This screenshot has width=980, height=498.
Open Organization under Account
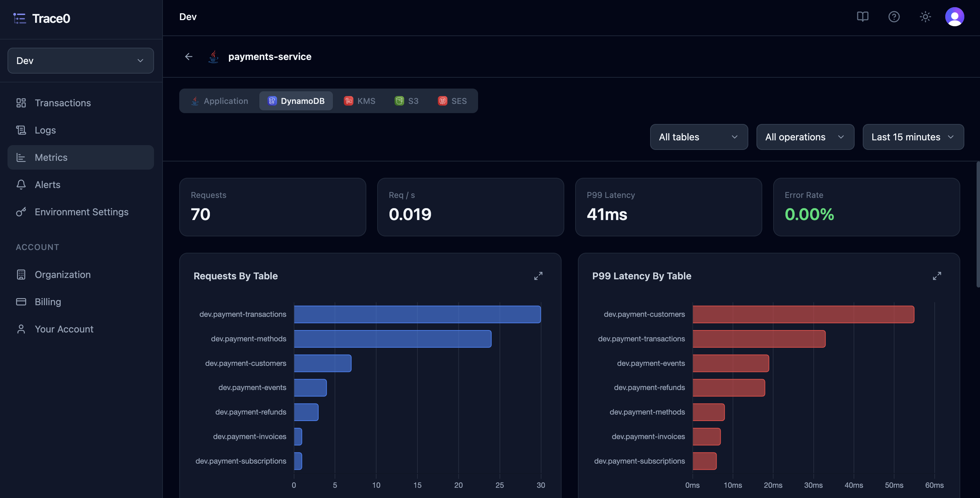pyautogui.click(x=81, y=274)
